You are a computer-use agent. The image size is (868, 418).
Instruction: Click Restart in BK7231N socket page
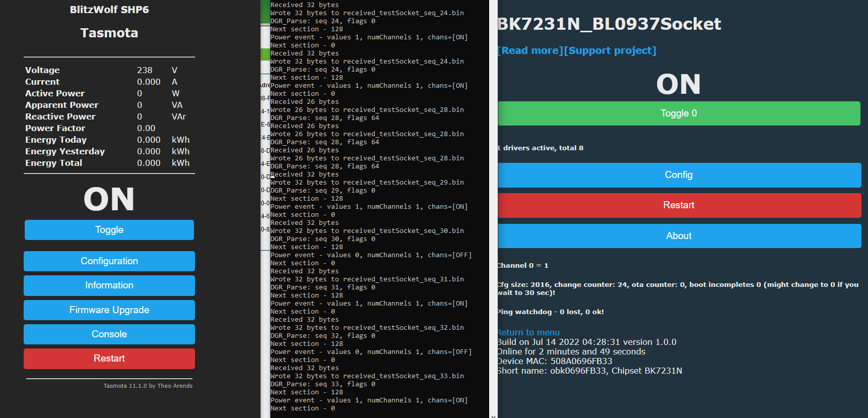tap(679, 205)
